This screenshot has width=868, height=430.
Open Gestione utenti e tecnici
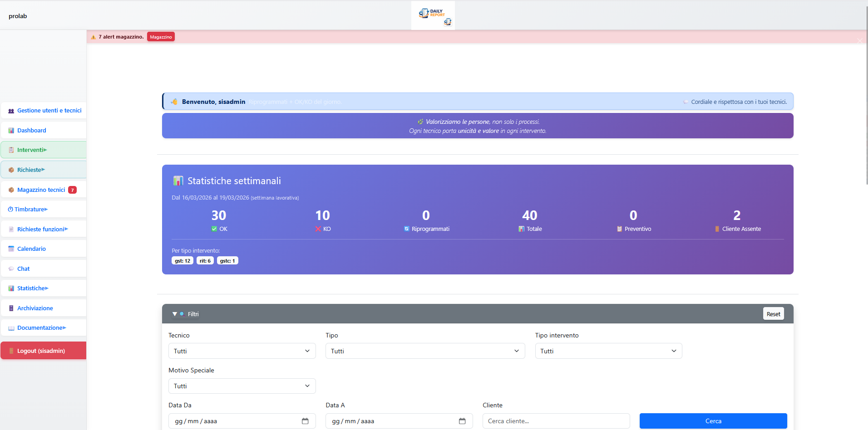[x=44, y=111]
